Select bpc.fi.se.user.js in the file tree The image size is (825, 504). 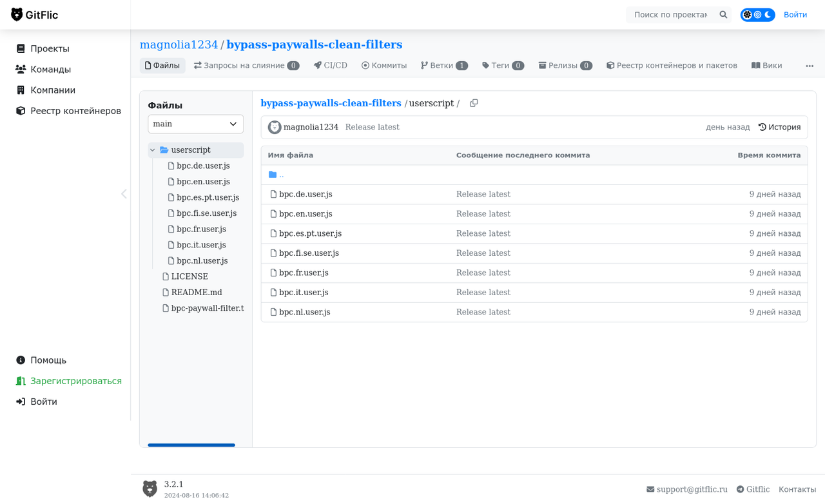pyautogui.click(x=202, y=213)
